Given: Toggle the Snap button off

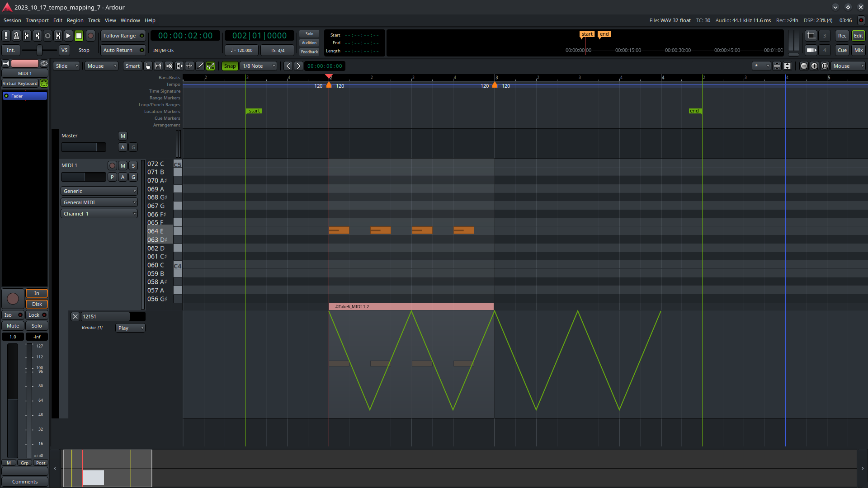Looking at the screenshot, I should tap(230, 66).
